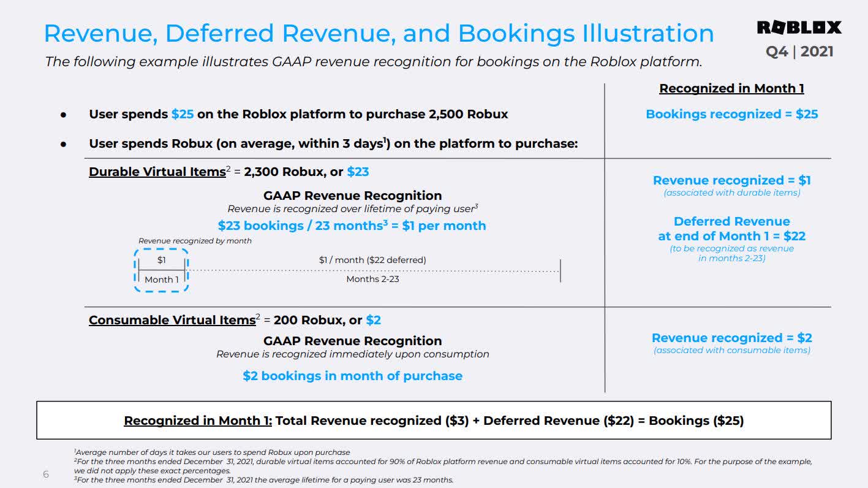Click the '$1' value above Month 1

click(x=162, y=260)
